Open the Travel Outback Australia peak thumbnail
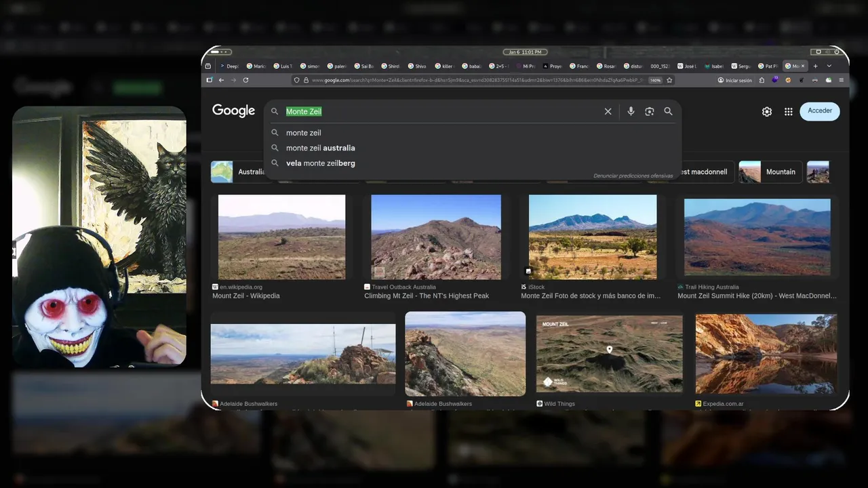The width and height of the screenshot is (868, 488). point(436,237)
